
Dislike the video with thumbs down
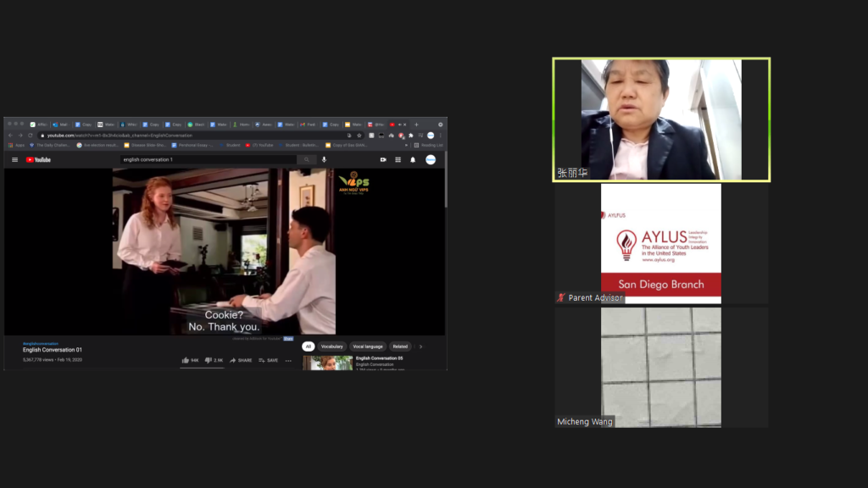[214, 360]
